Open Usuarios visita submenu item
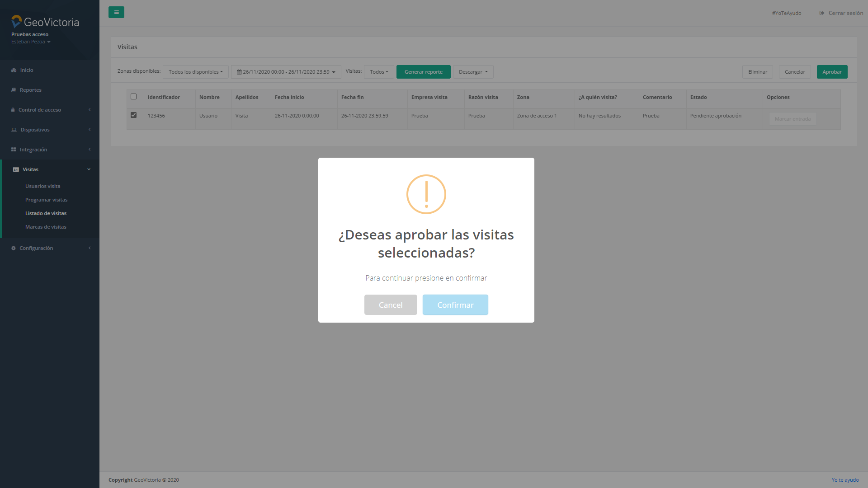868x488 pixels. [42, 186]
